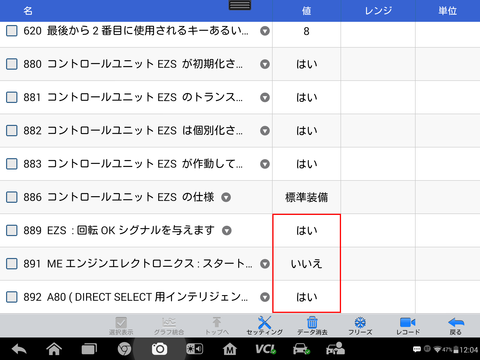Select the 名 column header
Image resolution: width=480 pixels, height=360 pixels.
[28, 11]
